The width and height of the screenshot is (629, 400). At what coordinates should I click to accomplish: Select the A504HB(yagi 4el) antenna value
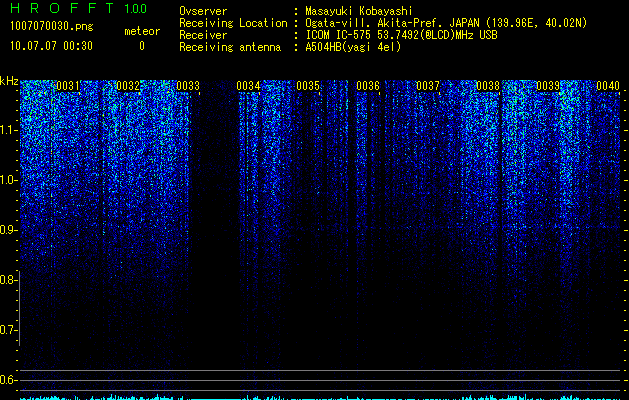[x=353, y=47]
